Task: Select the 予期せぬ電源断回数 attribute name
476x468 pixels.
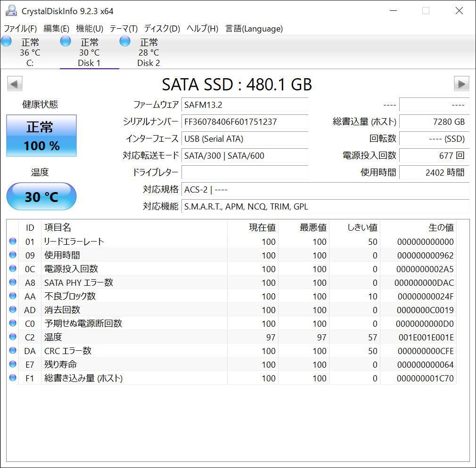Action: (x=83, y=323)
